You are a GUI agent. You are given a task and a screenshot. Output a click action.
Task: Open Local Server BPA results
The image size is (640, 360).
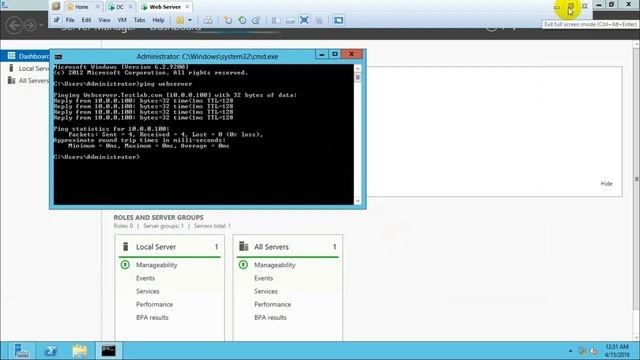coord(152,318)
